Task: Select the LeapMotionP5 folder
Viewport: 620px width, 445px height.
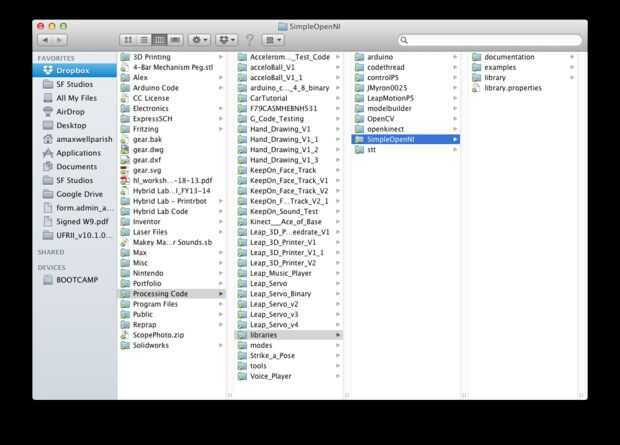Action: click(406, 98)
